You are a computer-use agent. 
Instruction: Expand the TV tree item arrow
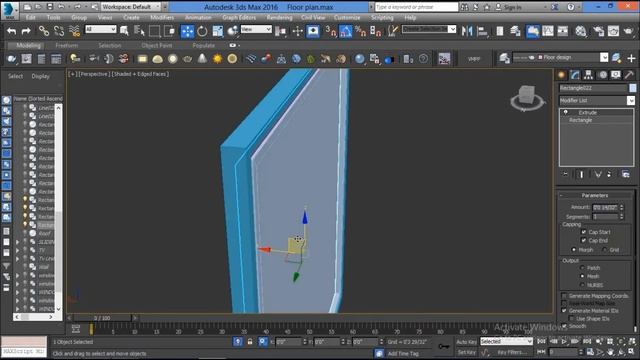pos(18,250)
